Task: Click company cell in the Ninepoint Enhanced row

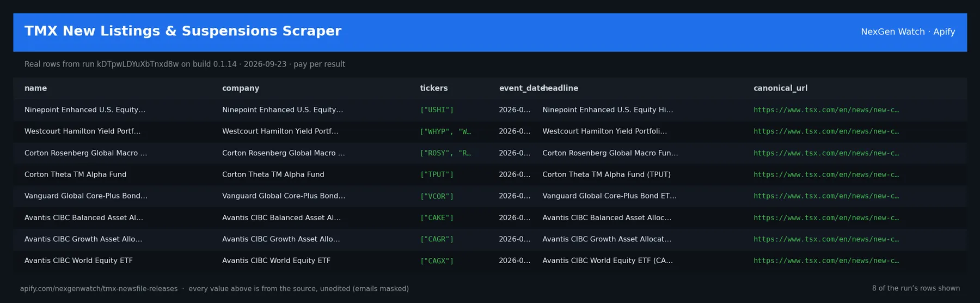Action: (x=283, y=110)
